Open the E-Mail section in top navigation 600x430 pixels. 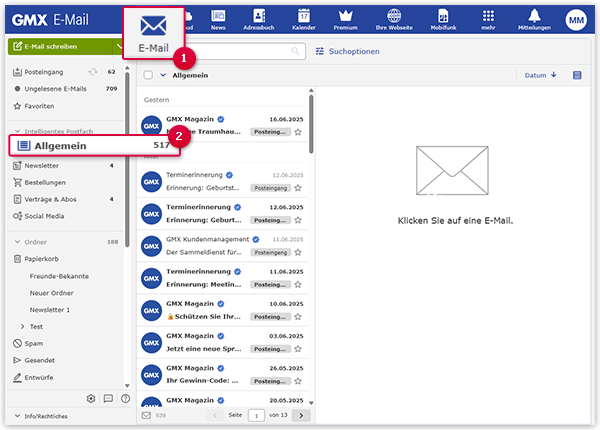tap(153, 33)
